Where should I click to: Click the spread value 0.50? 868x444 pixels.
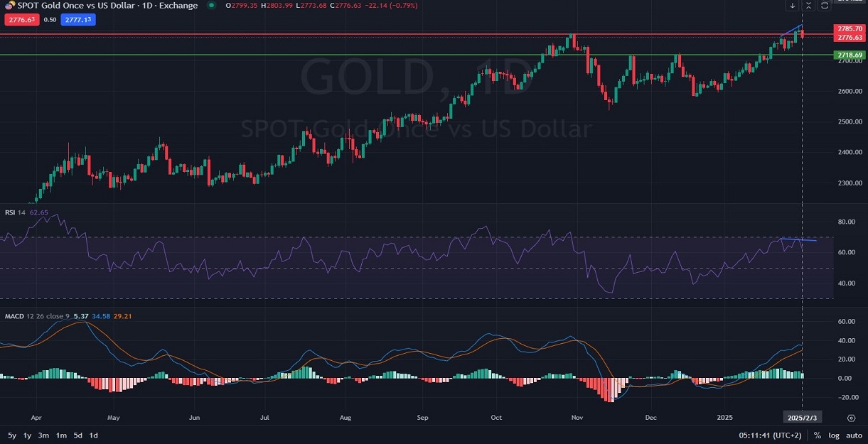50,20
